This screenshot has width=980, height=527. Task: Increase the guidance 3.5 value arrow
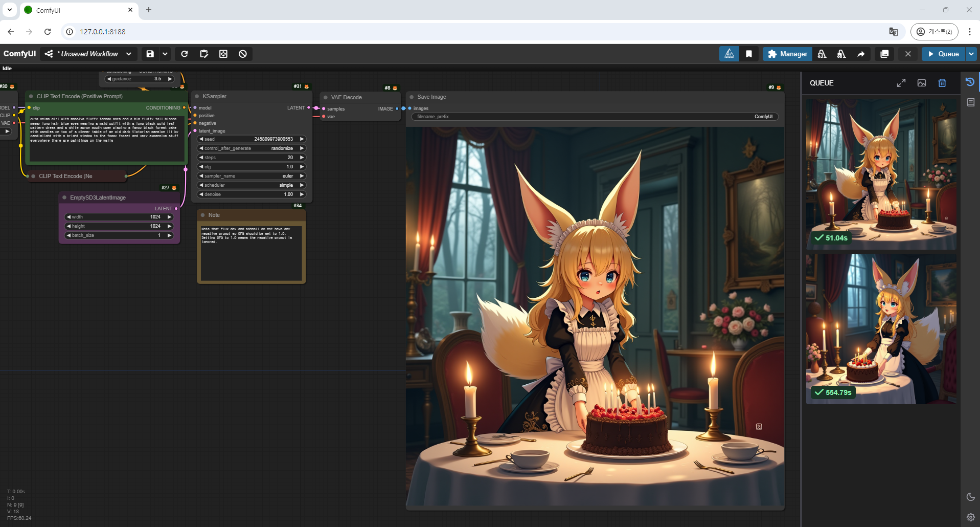[170, 79]
